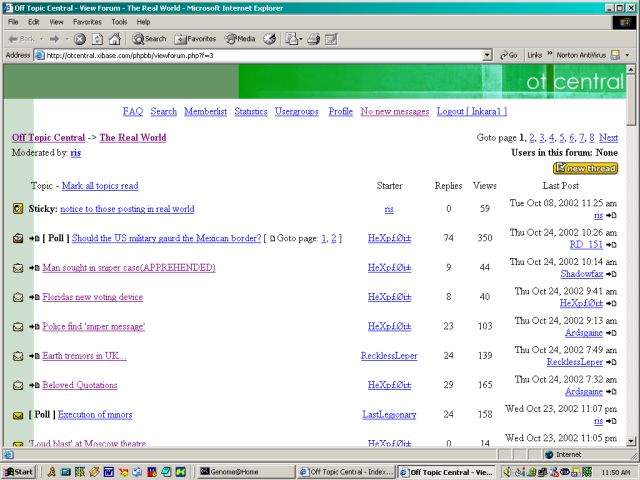This screenshot has height=480, width=640.
Task: Click the Off Topic Central breadcrumb link
Action: click(48, 138)
